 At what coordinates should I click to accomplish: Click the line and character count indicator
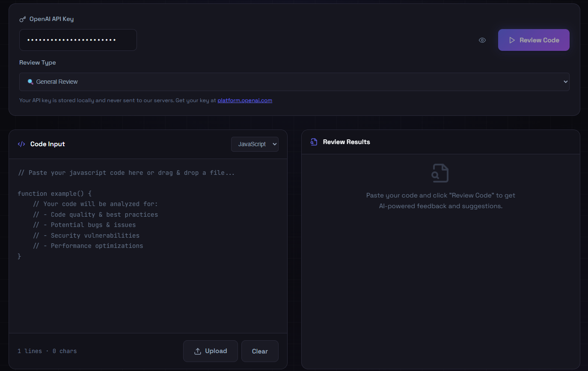[x=47, y=351]
